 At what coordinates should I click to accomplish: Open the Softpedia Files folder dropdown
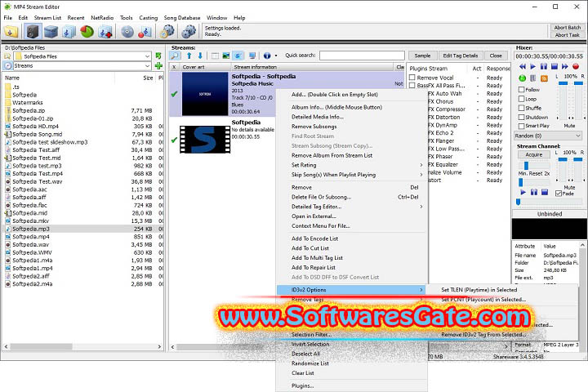tap(147, 56)
